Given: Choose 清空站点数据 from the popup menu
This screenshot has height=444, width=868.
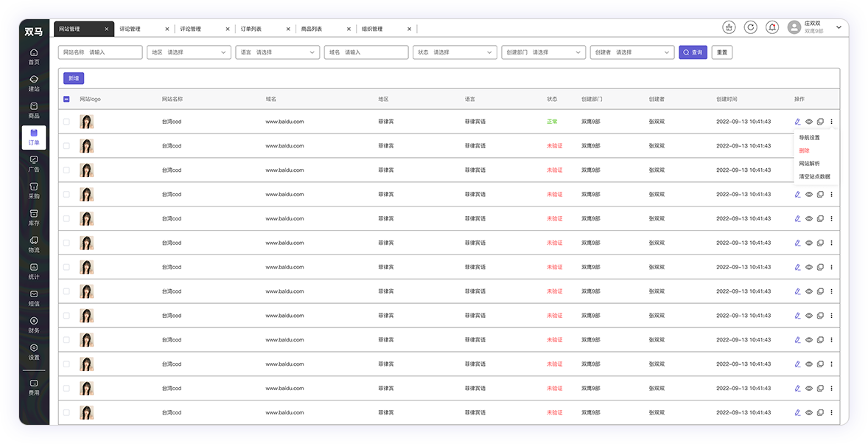Looking at the screenshot, I should [x=814, y=177].
